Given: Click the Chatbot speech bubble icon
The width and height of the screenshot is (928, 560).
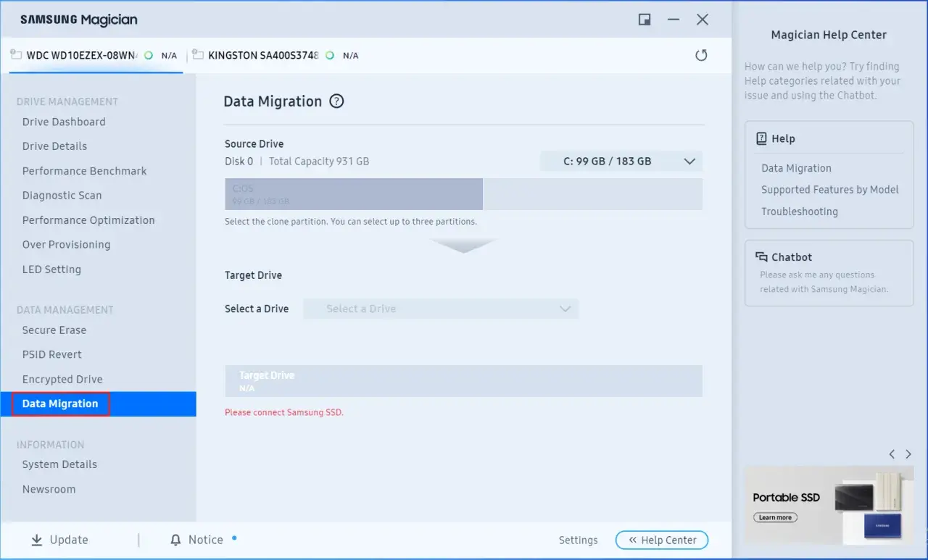Looking at the screenshot, I should coord(761,256).
